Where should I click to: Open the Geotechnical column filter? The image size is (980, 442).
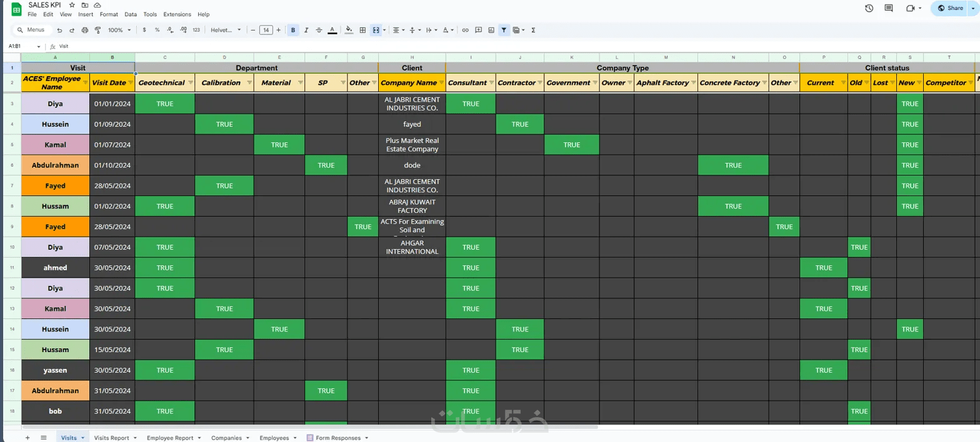pyautogui.click(x=190, y=82)
